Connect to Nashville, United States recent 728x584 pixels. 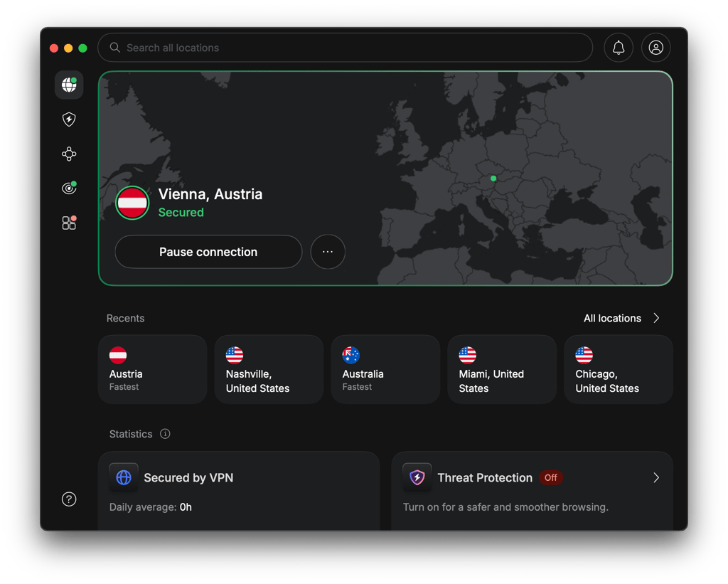click(x=269, y=369)
